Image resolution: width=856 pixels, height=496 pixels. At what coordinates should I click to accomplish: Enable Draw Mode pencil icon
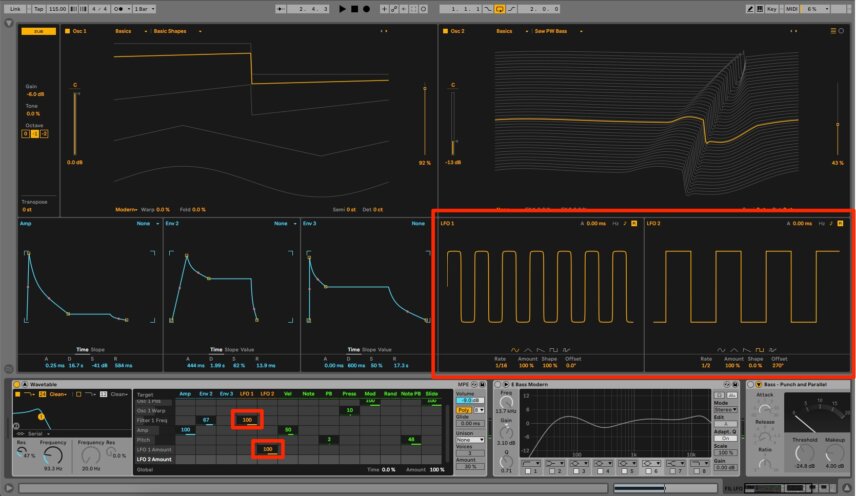coord(750,9)
